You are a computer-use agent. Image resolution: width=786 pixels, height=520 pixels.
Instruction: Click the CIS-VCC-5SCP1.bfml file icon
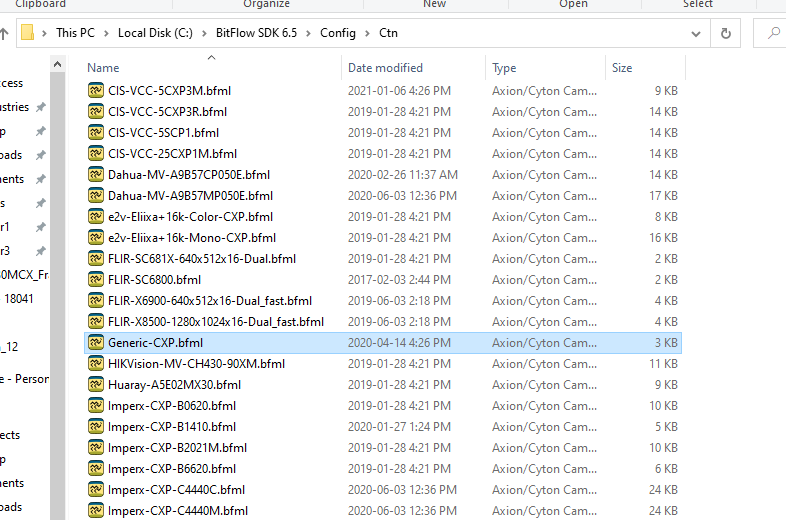(x=96, y=133)
